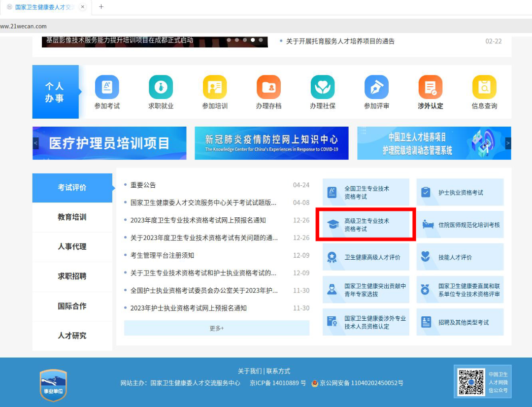
Task: Select the last carousel indicator dot
Action: click(261, 40)
